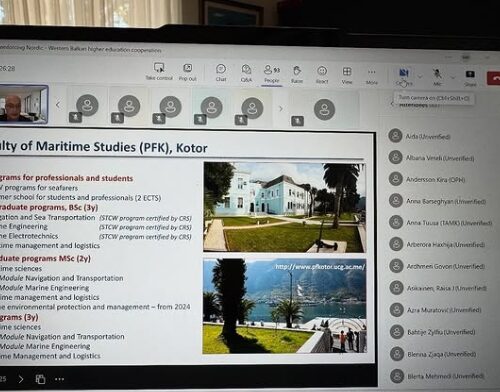Open the View layout options
Screen dimensions: 500x392
[347, 75]
